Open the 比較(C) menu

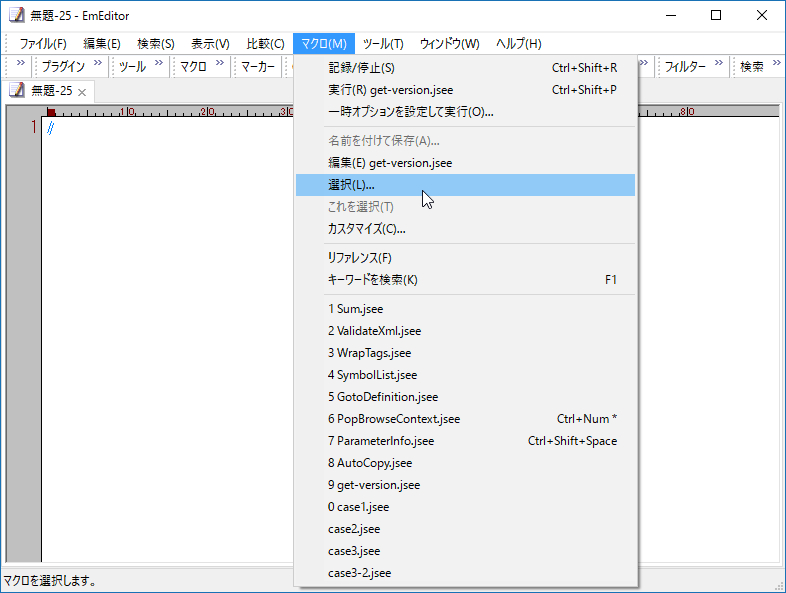coord(265,44)
